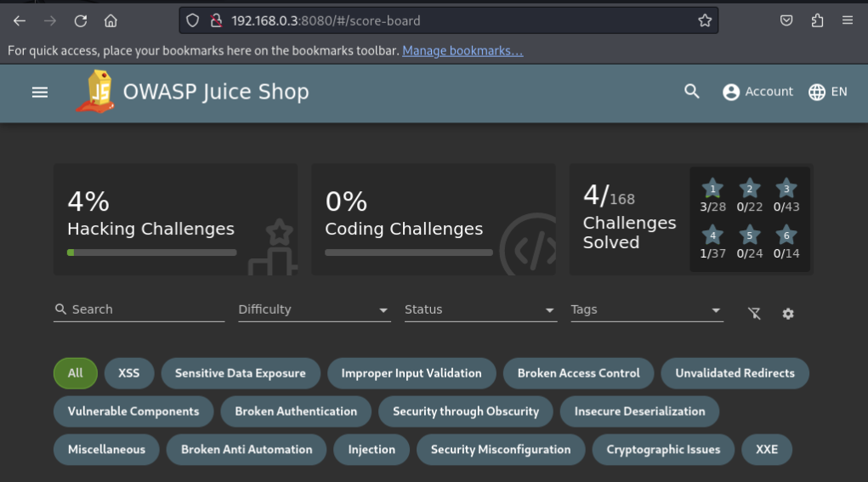This screenshot has height=482, width=868.
Task: Focus the challenge Search field
Action: (139, 310)
